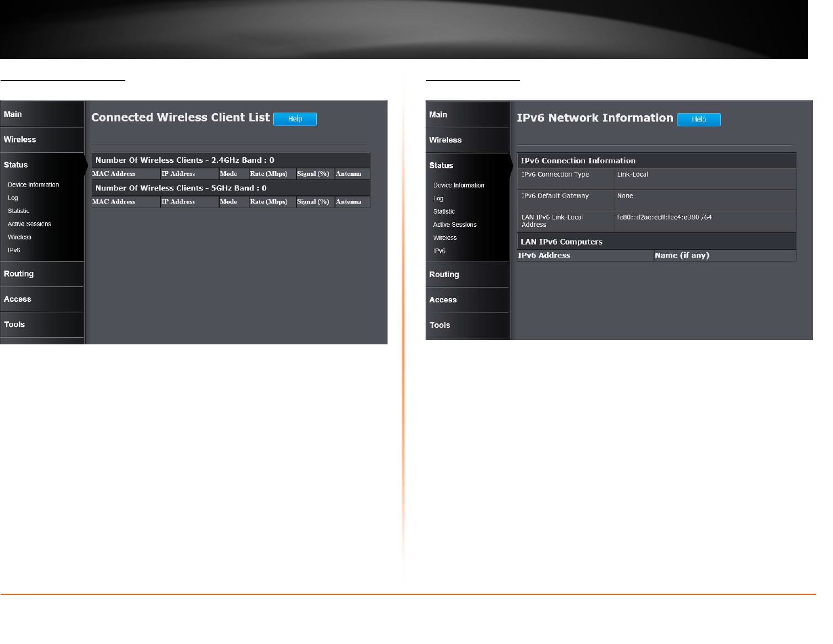Click Rate (Mbps) column in 2.4GHz table
The image size is (833, 644).
[x=272, y=174]
